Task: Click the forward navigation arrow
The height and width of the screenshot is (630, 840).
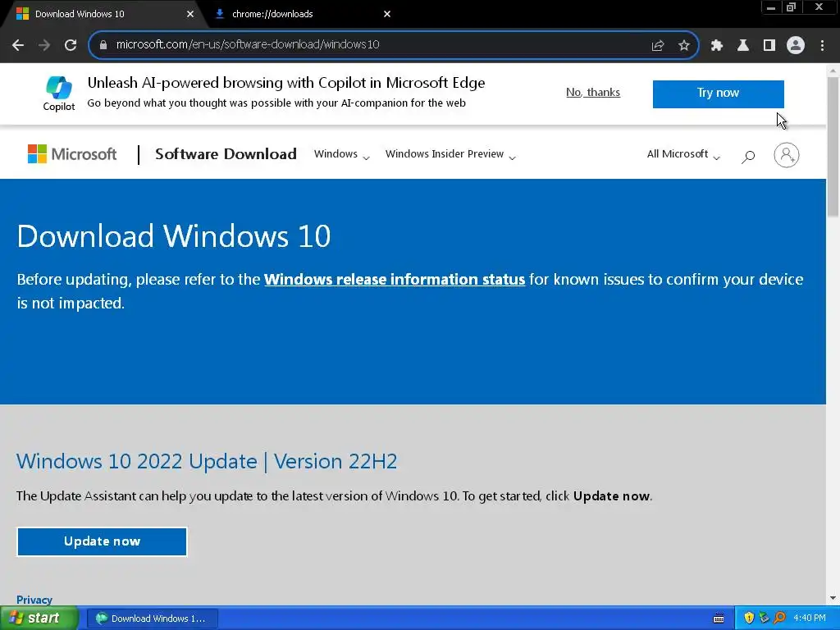Action: tap(44, 45)
